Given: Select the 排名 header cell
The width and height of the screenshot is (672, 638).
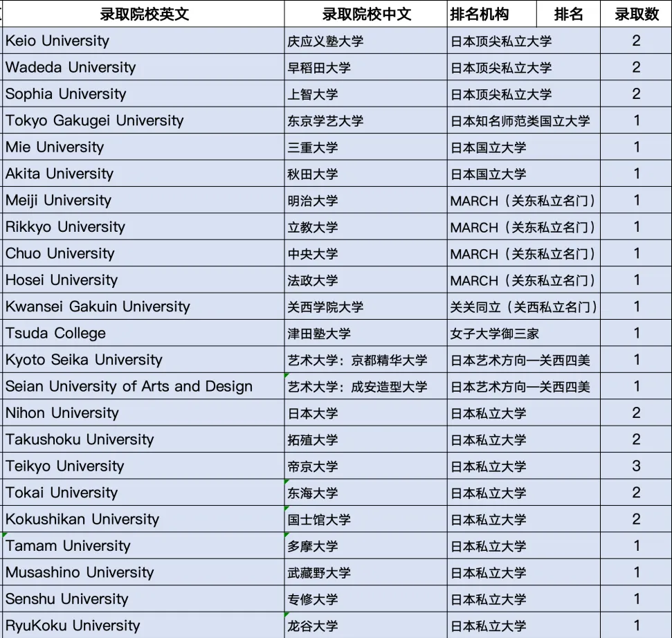Looking at the screenshot, I should pyautogui.click(x=568, y=14).
